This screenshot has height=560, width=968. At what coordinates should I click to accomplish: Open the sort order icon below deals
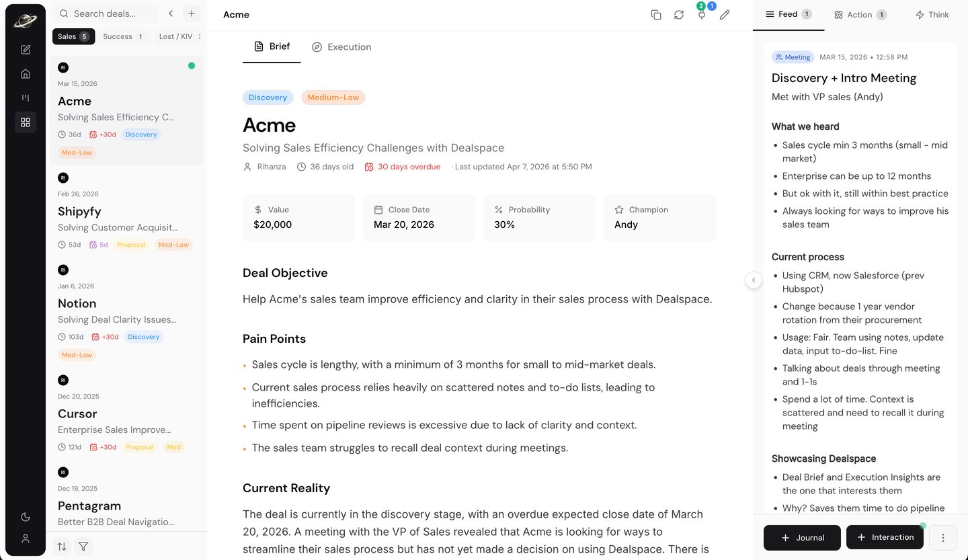tap(62, 547)
